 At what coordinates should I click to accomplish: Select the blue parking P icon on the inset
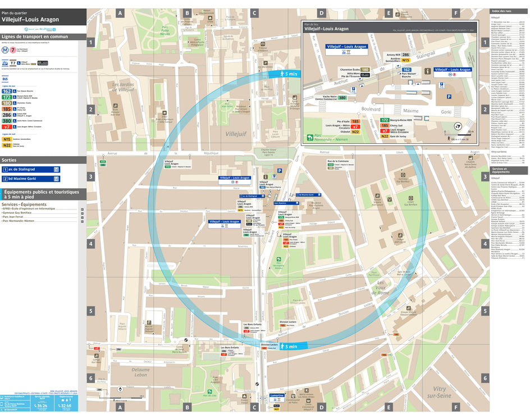449,97
